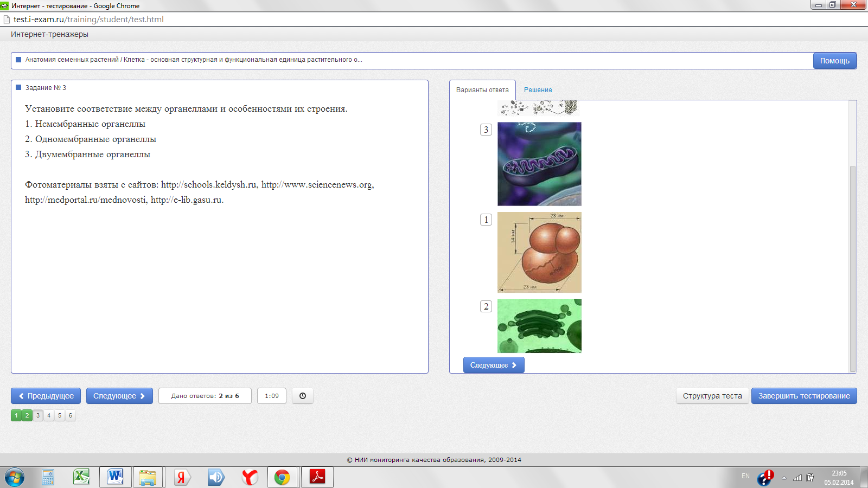Click the EN language indicator
The image size is (868, 488).
click(x=745, y=476)
